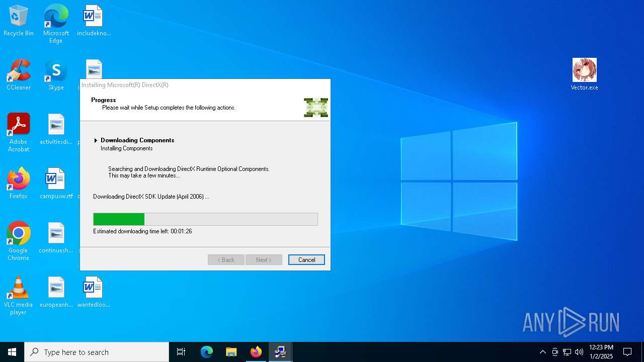Click the 'Progress' heading text

104,100
